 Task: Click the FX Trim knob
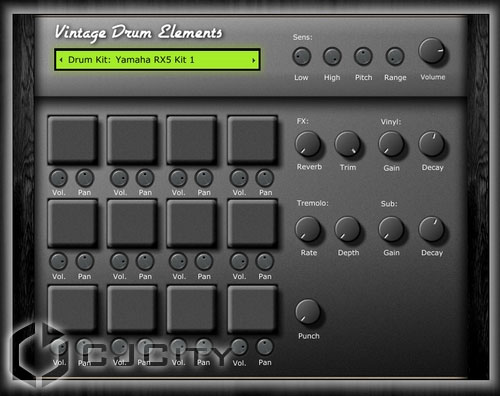pyautogui.click(x=347, y=144)
